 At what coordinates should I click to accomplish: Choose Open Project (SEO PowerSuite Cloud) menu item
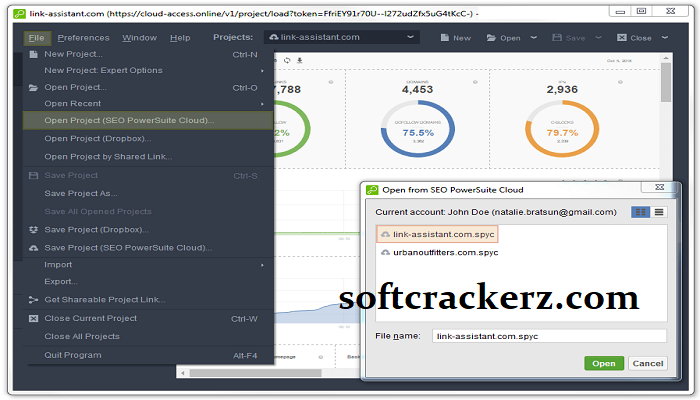tap(148, 121)
